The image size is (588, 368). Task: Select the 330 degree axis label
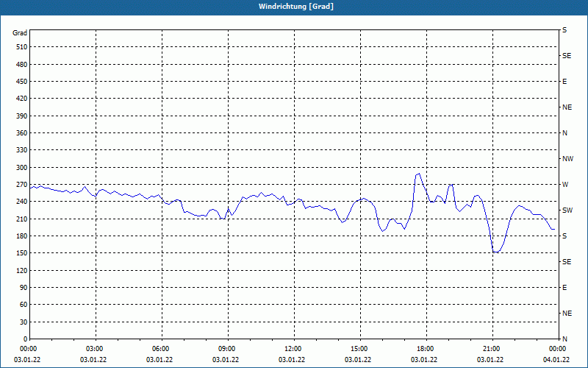(22, 150)
